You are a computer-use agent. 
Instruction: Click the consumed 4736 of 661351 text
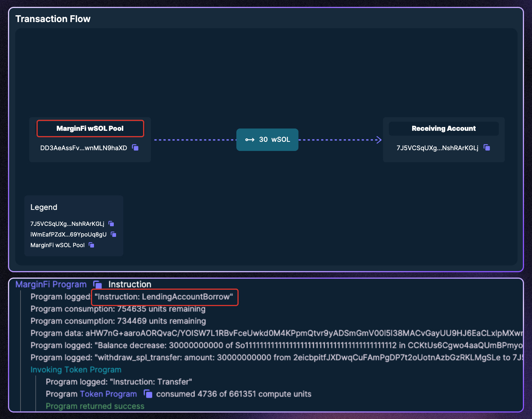point(234,394)
